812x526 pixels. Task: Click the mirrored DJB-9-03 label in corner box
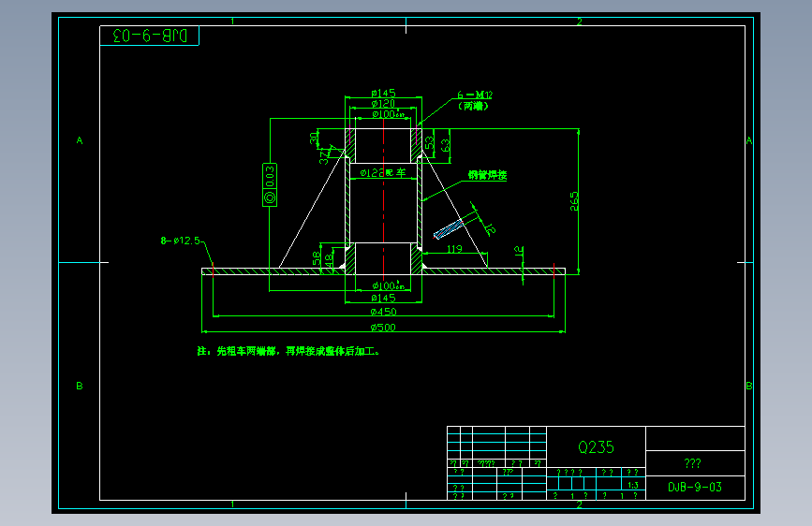click(x=150, y=36)
